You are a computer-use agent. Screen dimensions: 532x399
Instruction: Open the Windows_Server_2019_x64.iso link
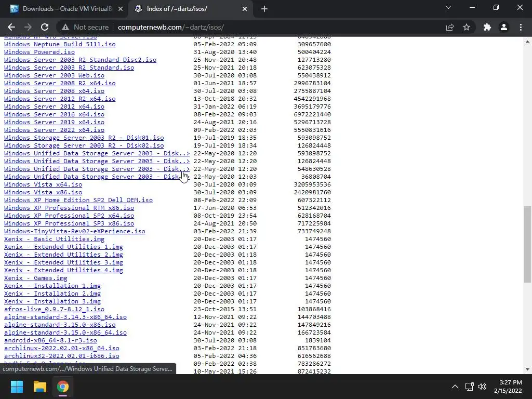54,122
